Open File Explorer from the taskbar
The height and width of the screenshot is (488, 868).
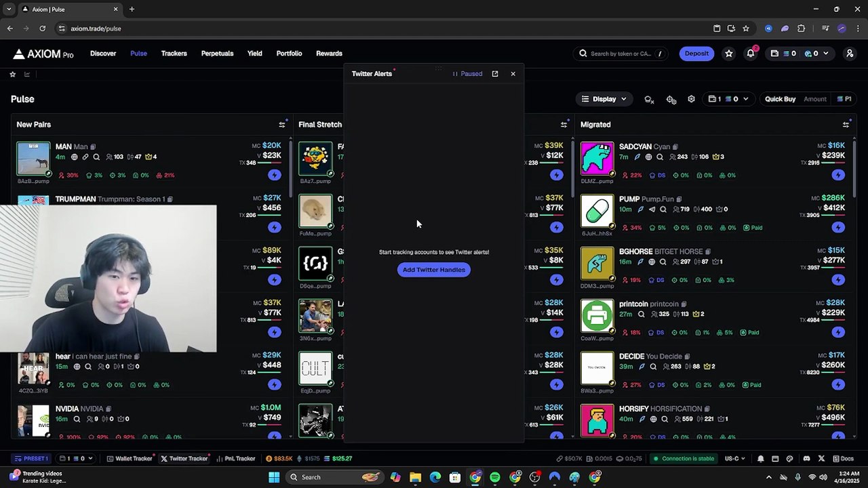[415, 477]
